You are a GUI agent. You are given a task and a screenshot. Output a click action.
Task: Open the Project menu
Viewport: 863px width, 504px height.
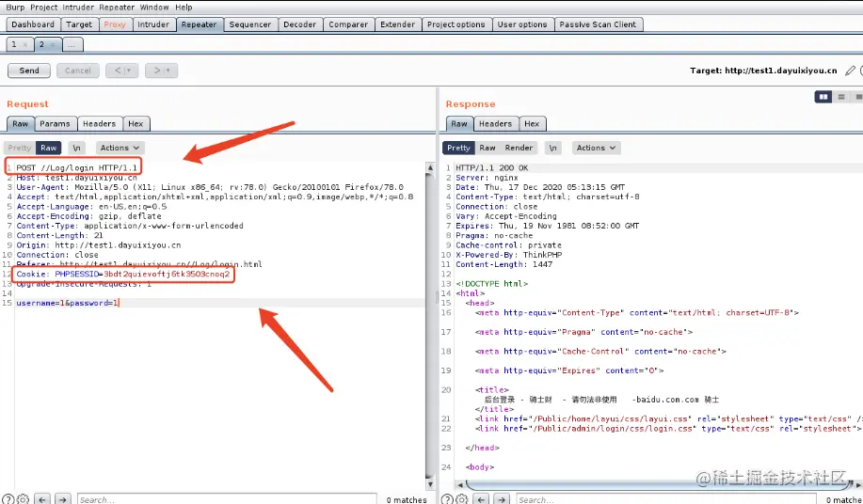[44, 8]
